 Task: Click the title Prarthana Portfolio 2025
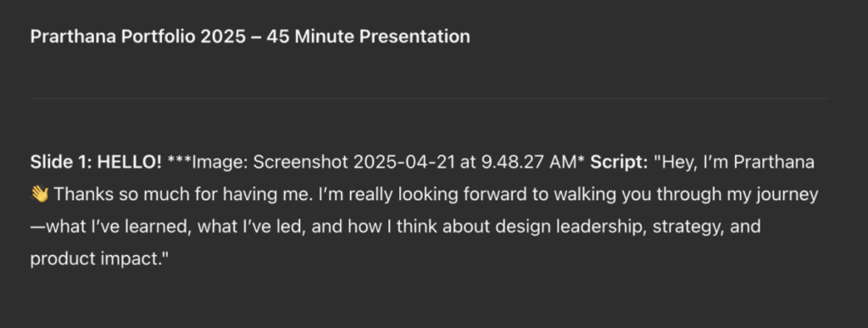(x=137, y=36)
